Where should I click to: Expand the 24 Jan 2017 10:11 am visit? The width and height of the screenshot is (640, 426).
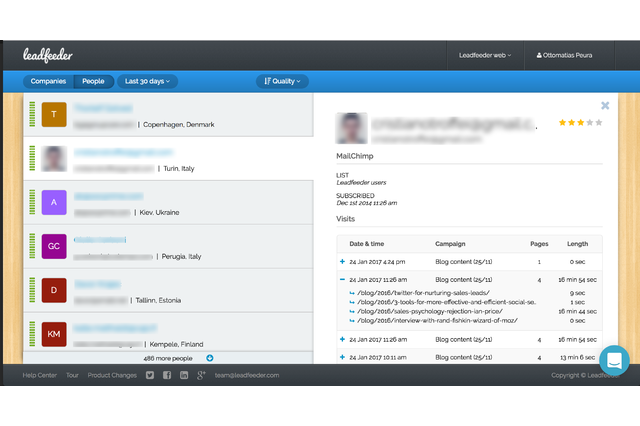tap(342, 357)
